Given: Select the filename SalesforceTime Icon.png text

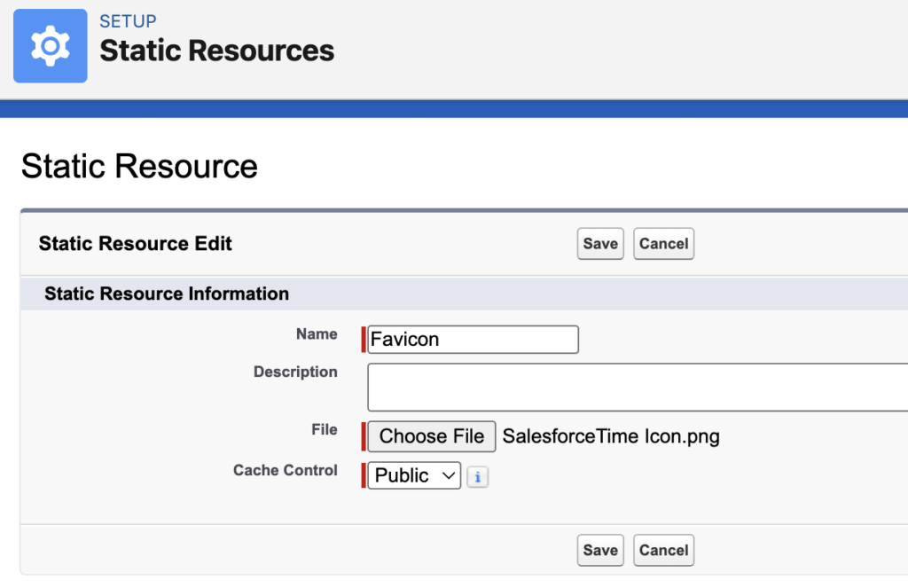Looking at the screenshot, I should coord(610,436).
